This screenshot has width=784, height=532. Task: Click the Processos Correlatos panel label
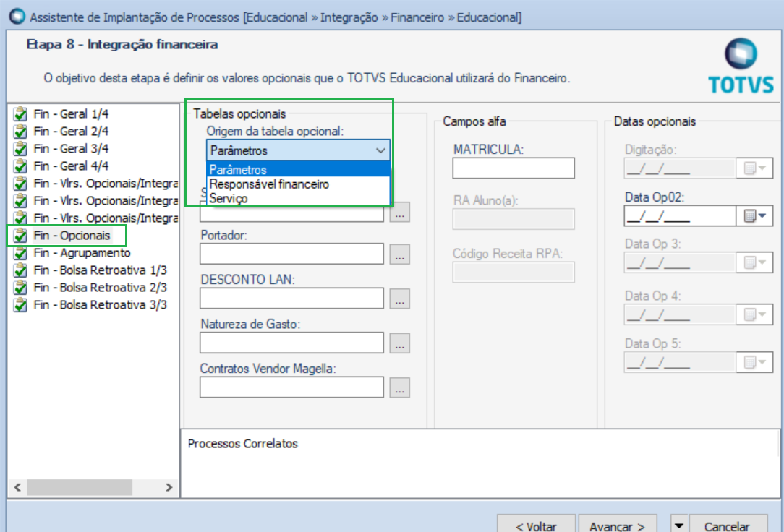coord(242,444)
